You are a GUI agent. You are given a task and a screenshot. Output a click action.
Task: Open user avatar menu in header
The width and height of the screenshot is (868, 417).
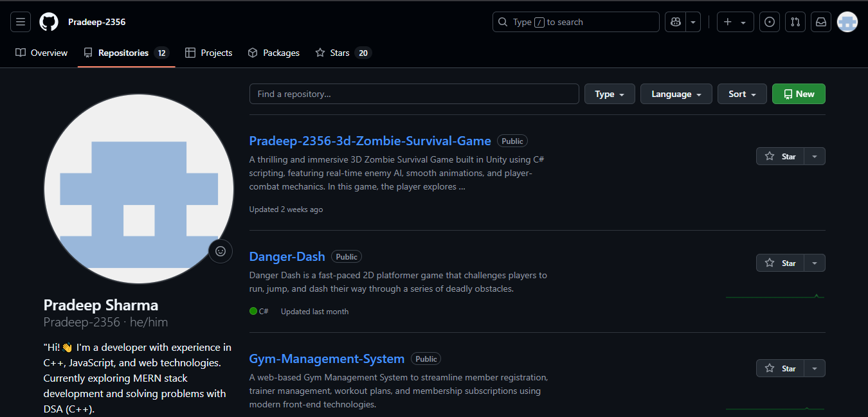847,22
